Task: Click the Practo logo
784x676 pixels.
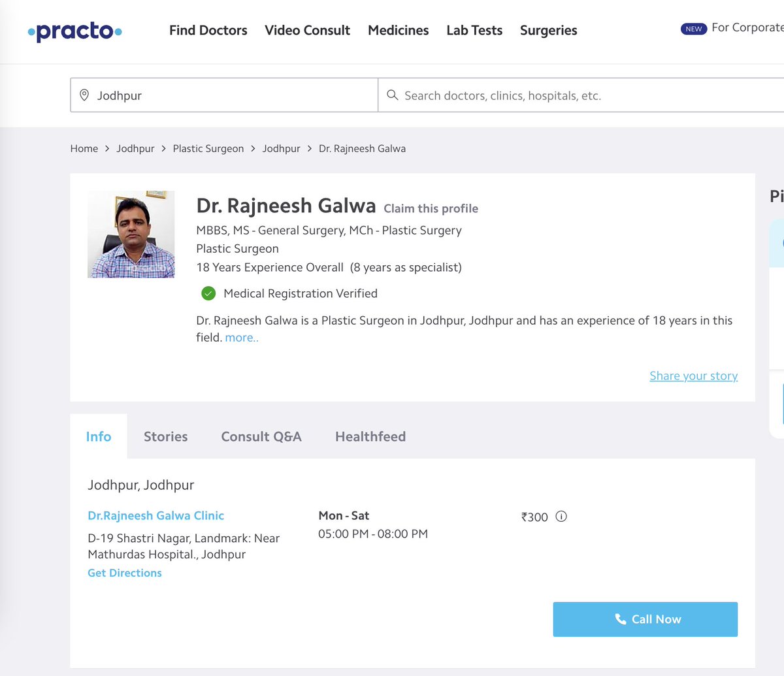Action: [74, 31]
